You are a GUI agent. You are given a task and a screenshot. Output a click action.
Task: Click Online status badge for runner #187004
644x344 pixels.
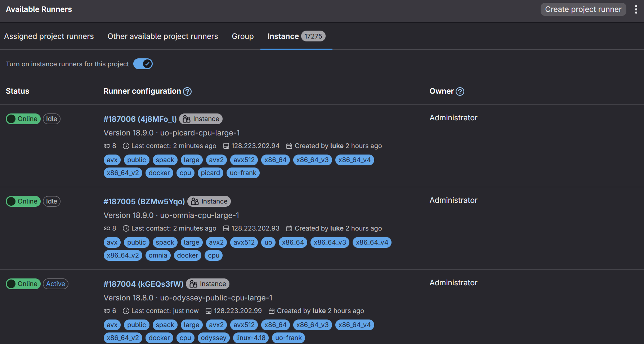click(23, 284)
